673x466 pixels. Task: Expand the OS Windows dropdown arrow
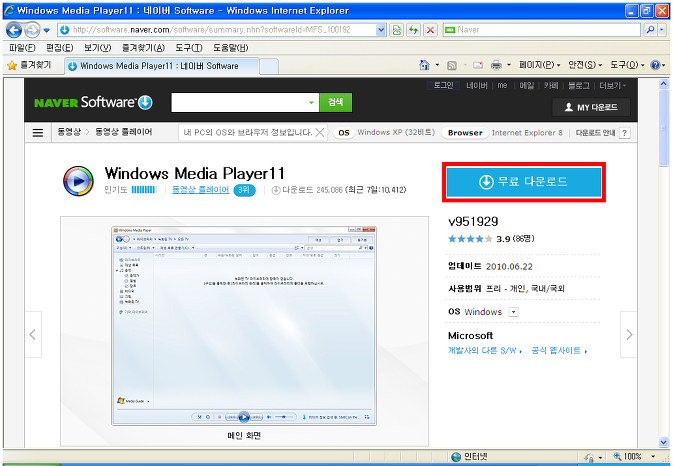tap(513, 312)
